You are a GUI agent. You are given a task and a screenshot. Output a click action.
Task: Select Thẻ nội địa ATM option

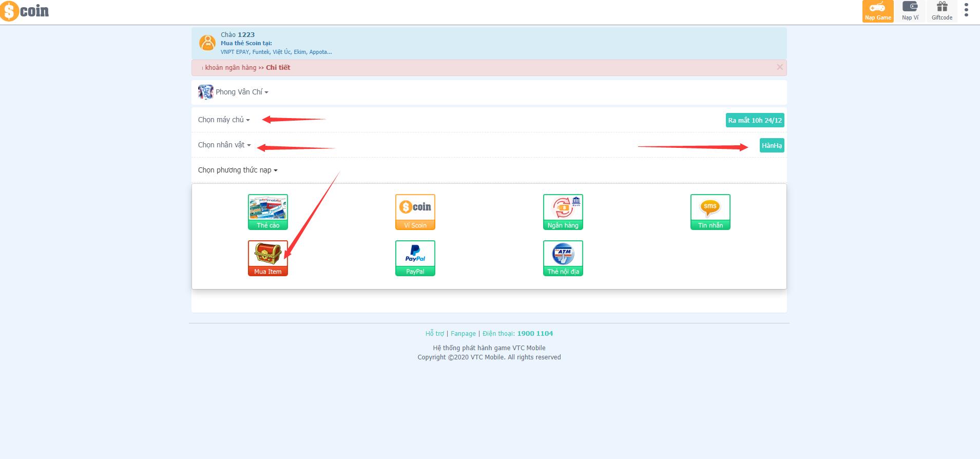(x=563, y=258)
